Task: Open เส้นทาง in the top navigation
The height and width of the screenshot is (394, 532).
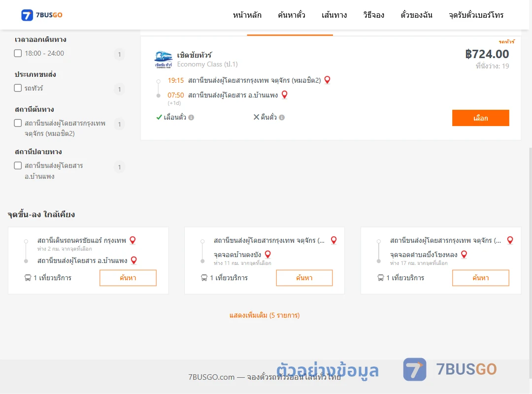Action: [x=334, y=15]
